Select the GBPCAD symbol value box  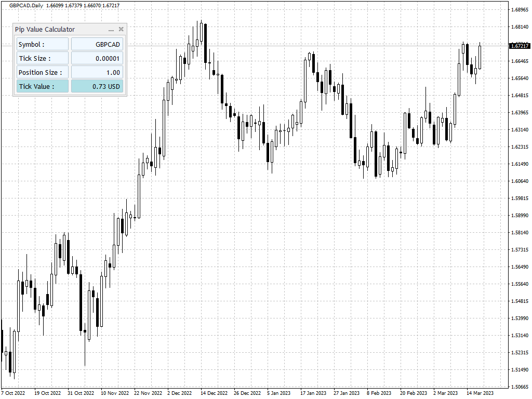click(97, 45)
